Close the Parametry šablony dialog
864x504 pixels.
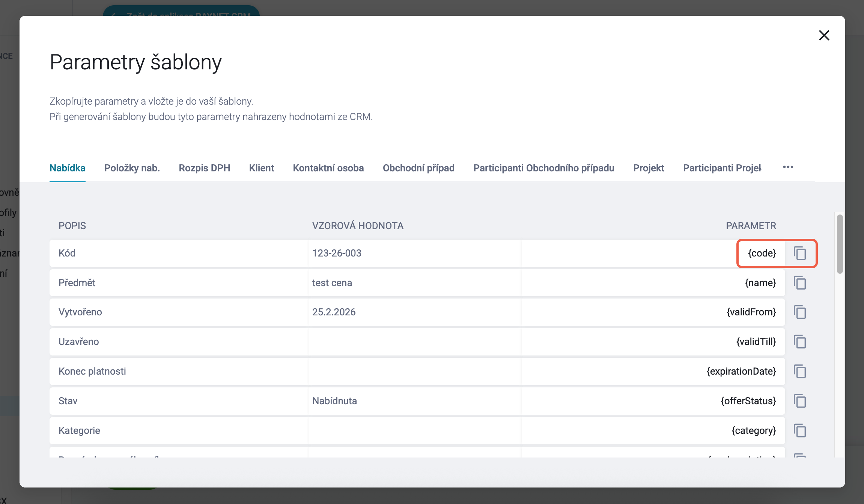tap(824, 35)
